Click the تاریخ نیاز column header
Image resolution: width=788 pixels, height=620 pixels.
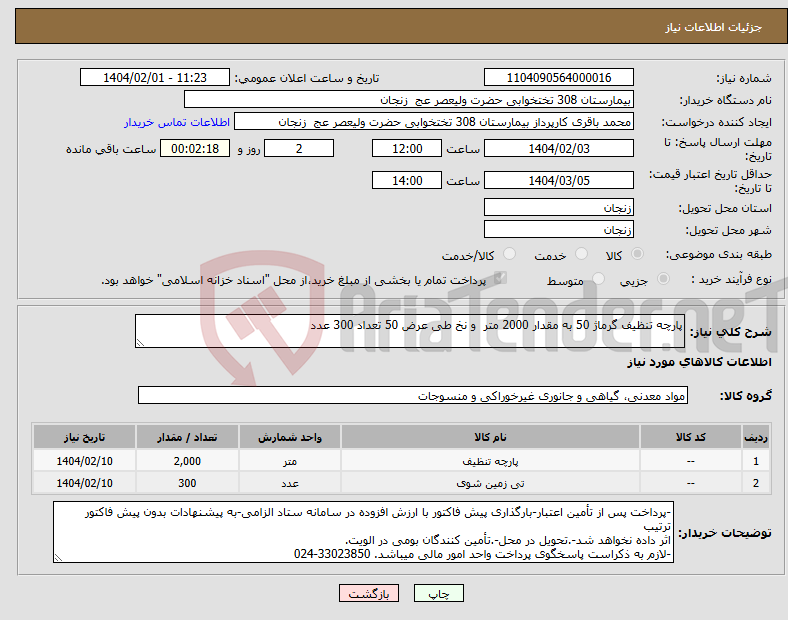[84, 437]
